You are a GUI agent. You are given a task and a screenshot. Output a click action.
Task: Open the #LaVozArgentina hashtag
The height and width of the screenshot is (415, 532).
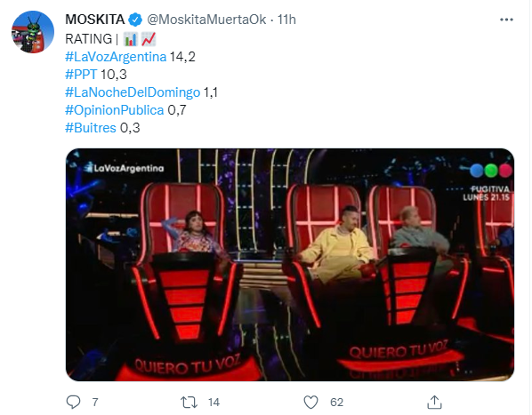coord(116,57)
